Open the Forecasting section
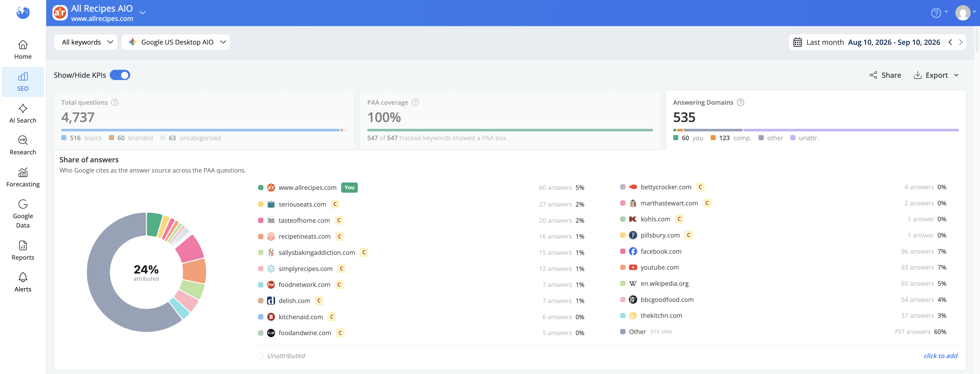980x374 pixels. 23,177
